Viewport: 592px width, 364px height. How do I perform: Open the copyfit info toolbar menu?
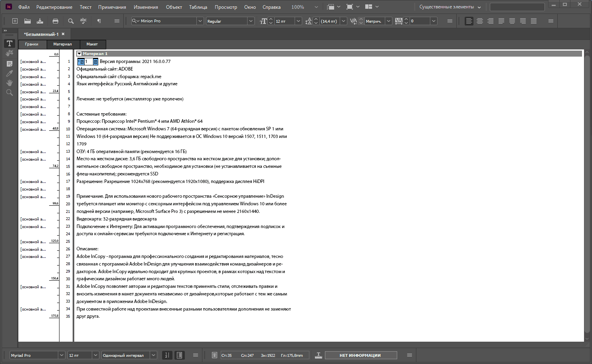[410, 355]
